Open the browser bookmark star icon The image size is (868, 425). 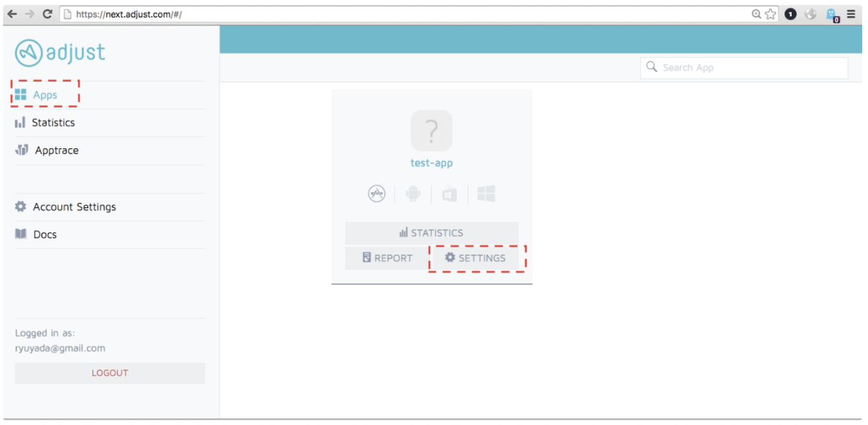click(770, 14)
